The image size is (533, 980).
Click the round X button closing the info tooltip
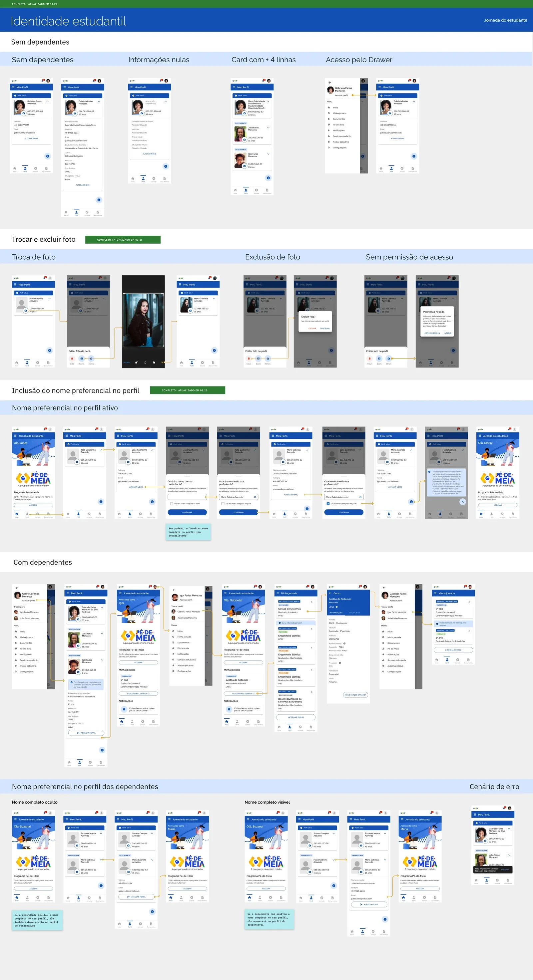pos(462,502)
